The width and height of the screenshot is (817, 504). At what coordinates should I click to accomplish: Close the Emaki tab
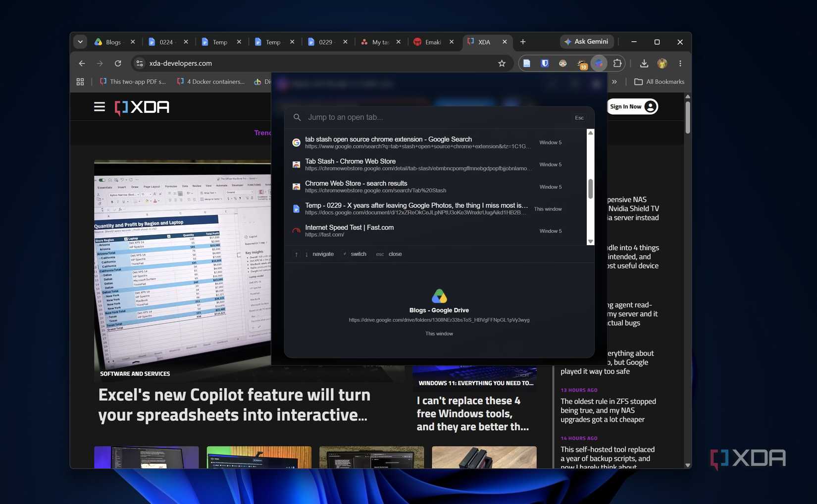452,42
